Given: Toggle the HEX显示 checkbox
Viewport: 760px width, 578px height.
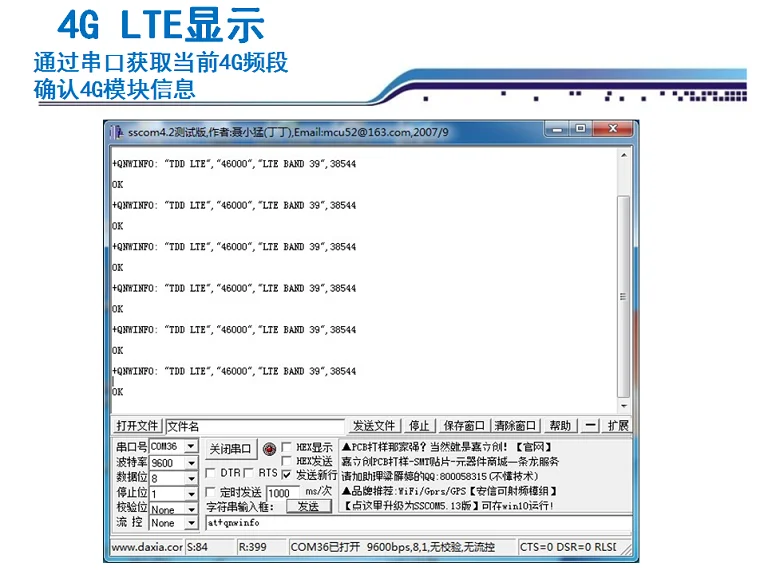Looking at the screenshot, I should click(286, 446).
